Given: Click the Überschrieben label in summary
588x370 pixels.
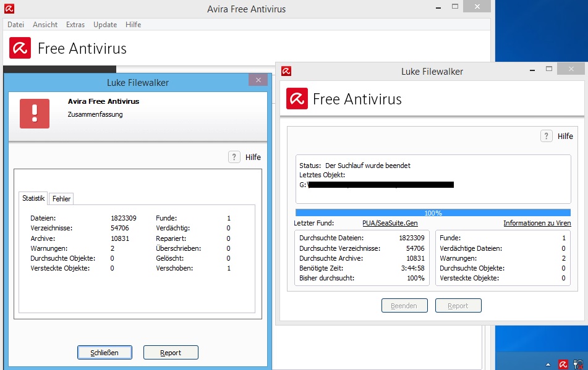Looking at the screenshot, I should click(179, 248).
